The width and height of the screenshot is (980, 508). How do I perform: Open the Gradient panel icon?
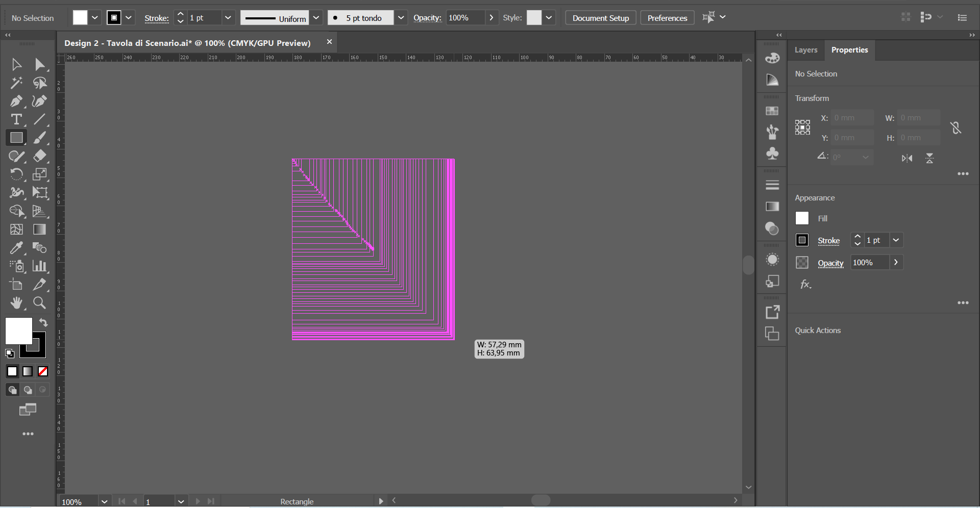pyautogui.click(x=772, y=207)
